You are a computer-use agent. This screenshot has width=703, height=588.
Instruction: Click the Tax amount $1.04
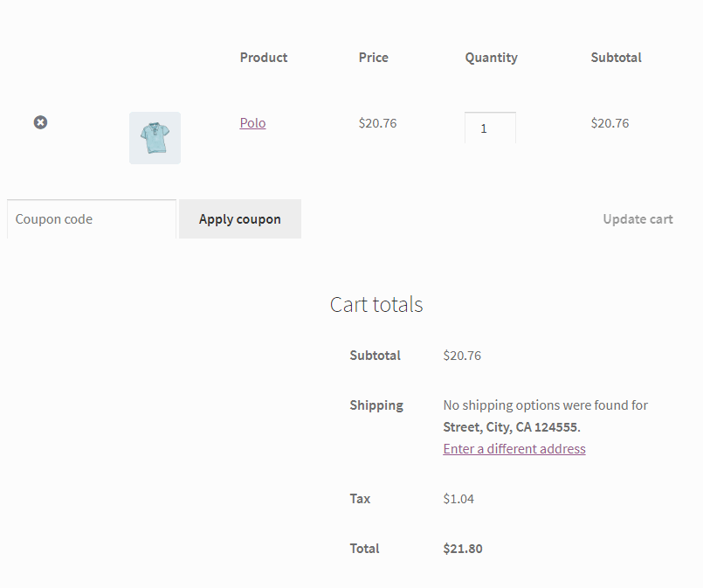[458, 498]
